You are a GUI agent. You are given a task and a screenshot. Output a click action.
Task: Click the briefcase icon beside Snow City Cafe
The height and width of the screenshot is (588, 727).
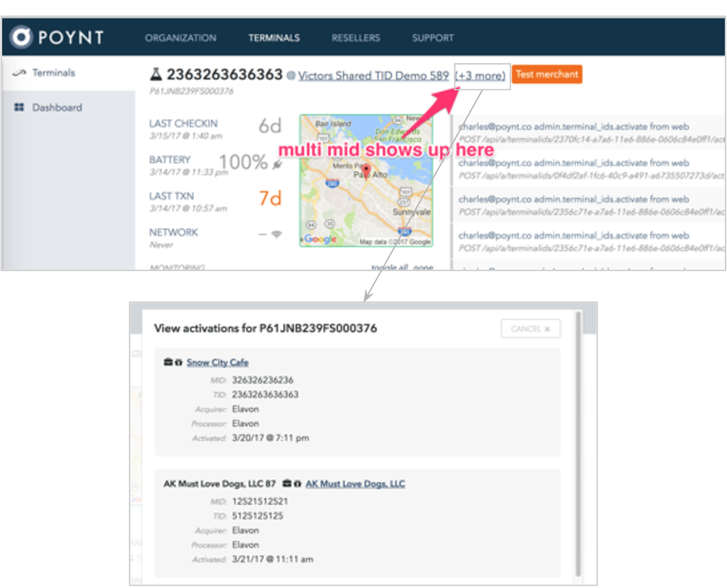click(168, 362)
